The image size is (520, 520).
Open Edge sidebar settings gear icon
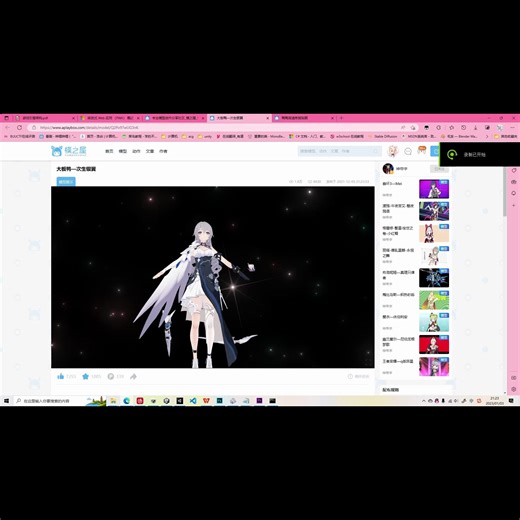514,389
